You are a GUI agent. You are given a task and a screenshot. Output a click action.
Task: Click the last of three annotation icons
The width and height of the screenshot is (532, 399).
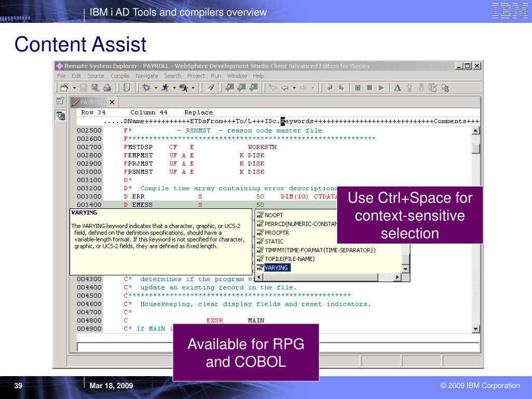point(254,88)
